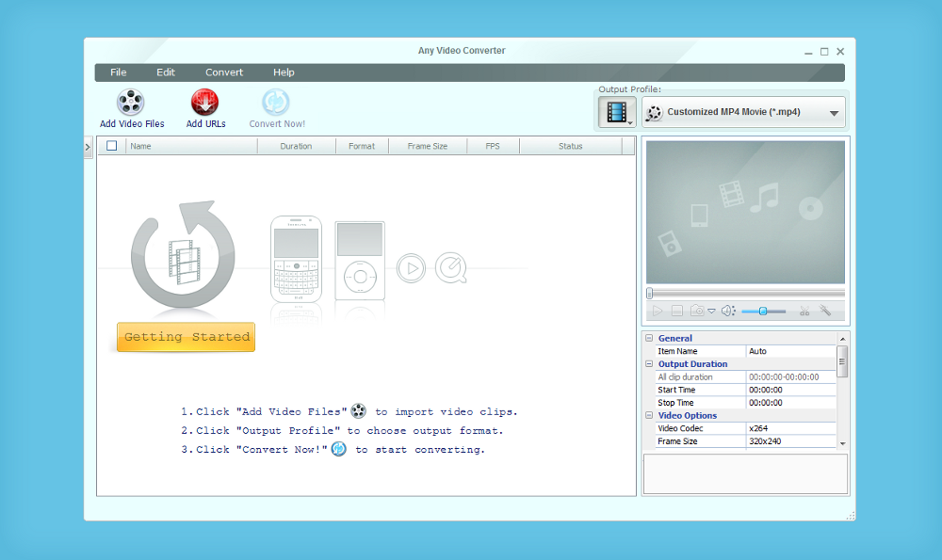Open the magic wand effects tool

click(825, 311)
